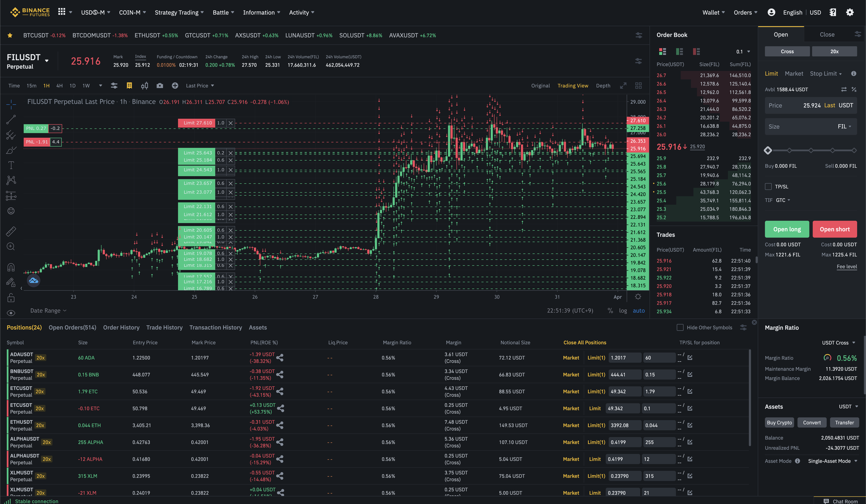Toggle drawings visibility eye icon
Image resolution: width=866 pixels, height=504 pixels.
[x=11, y=313]
